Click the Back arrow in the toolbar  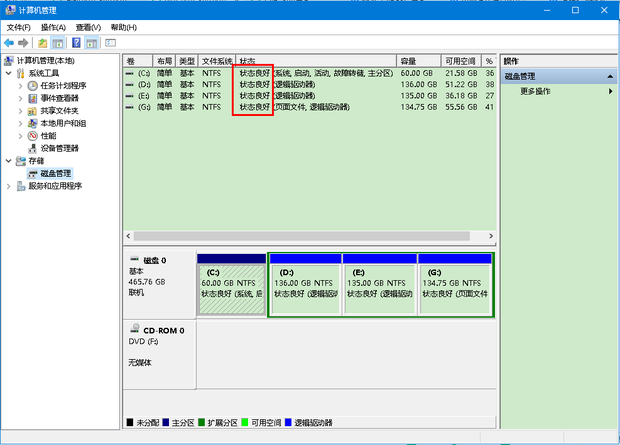pos(10,43)
